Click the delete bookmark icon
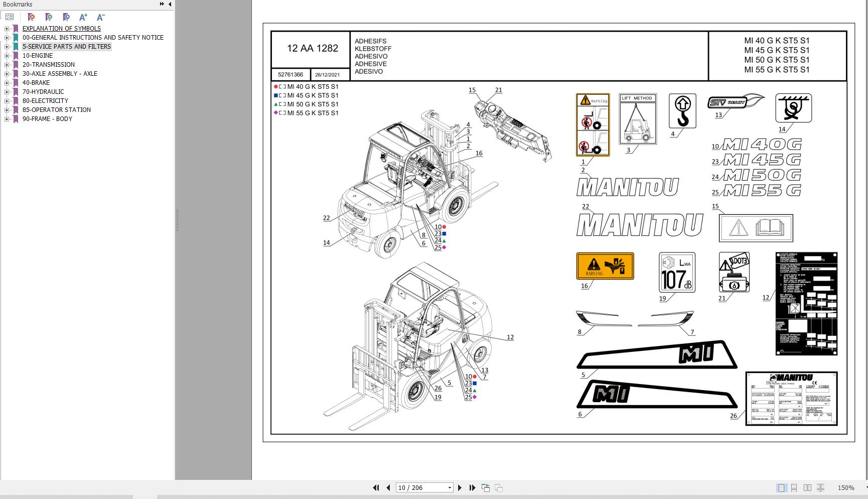The height and width of the screenshot is (499, 868). click(x=31, y=17)
